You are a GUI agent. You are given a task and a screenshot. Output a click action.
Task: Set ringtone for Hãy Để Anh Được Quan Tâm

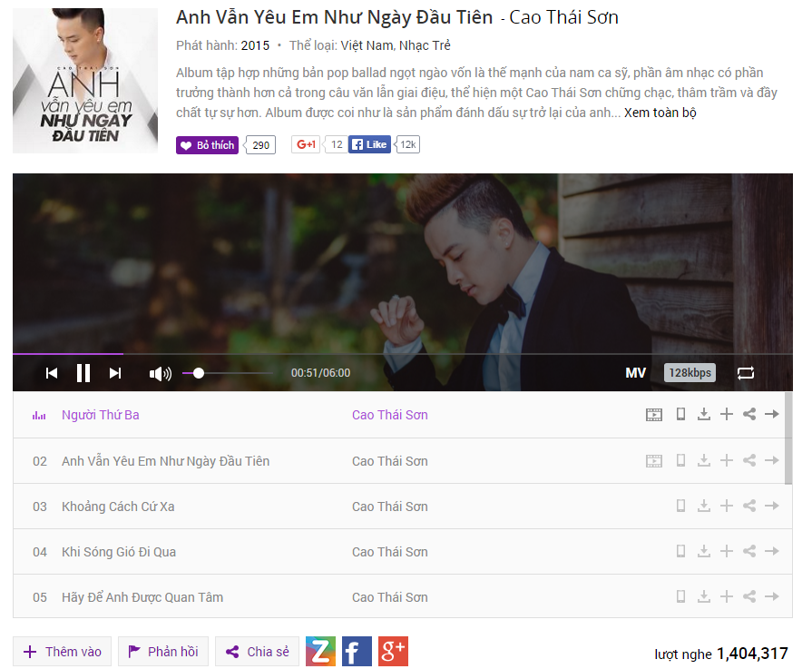pyautogui.click(x=681, y=596)
